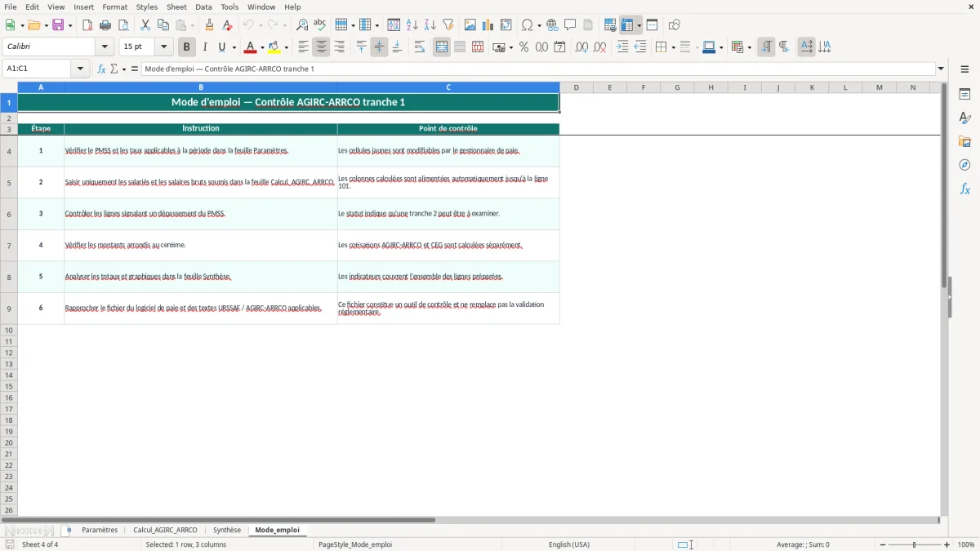Image resolution: width=980 pixels, height=551 pixels.
Task: Click the Copy icon
Action: click(x=163, y=25)
